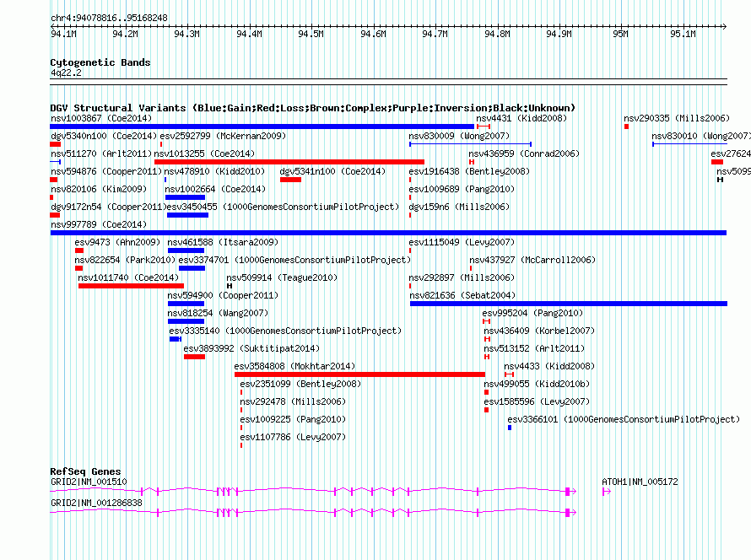Click esv3450455 1000Genomes variant label
This screenshot has width=751, height=560.
click(283, 207)
